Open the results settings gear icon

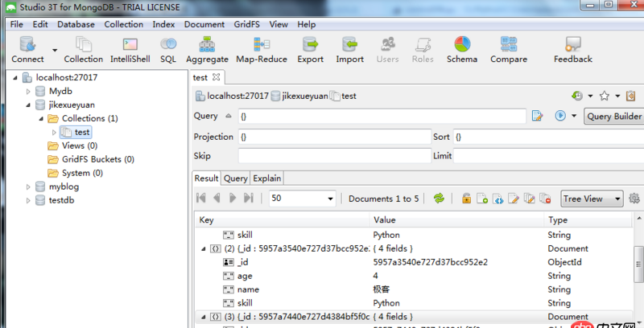pyautogui.click(x=634, y=199)
